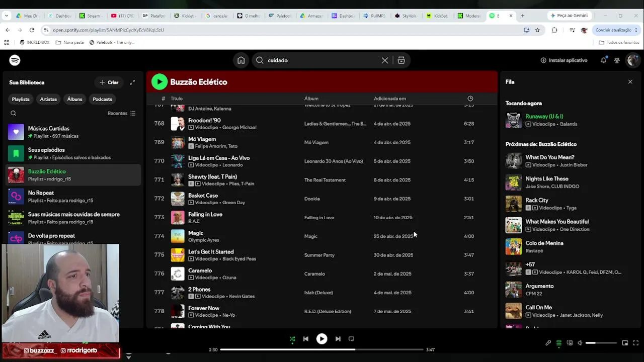Sort tracks by Adicionada em column

[390, 99]
